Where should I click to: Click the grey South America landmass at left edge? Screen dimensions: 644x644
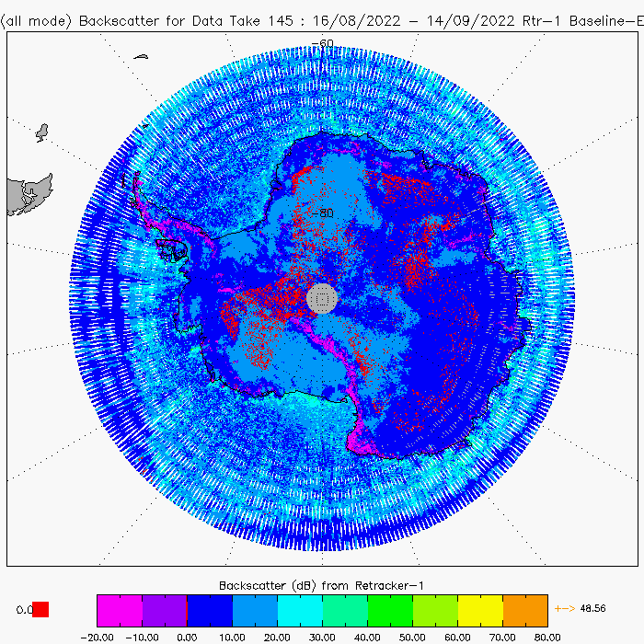30,194
